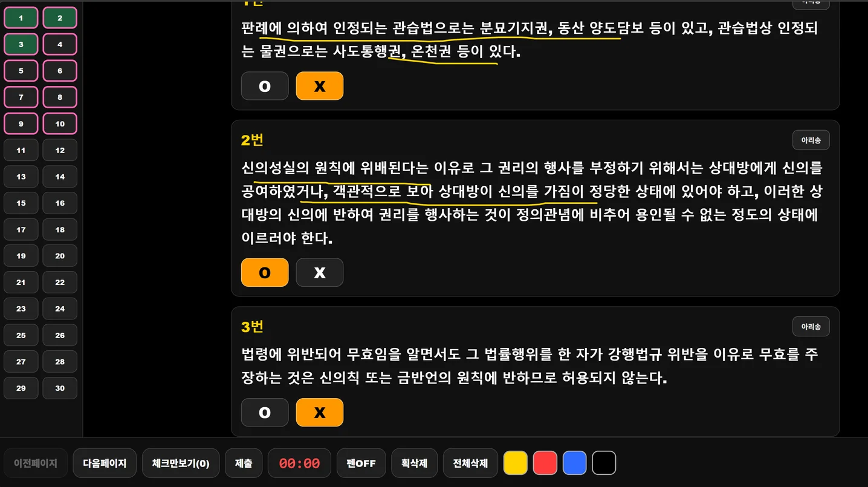868x487 pixels.
Task: Go to question 27
Action: (x=21, y=362)
